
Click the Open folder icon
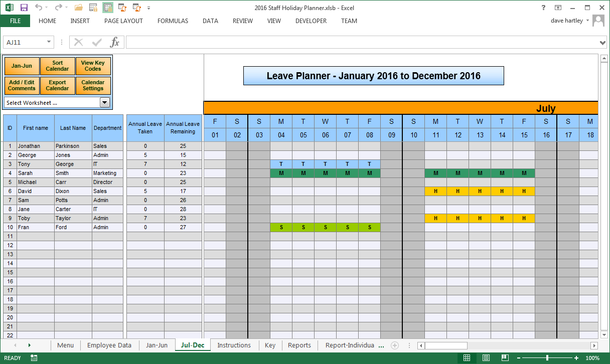[78, 8]
